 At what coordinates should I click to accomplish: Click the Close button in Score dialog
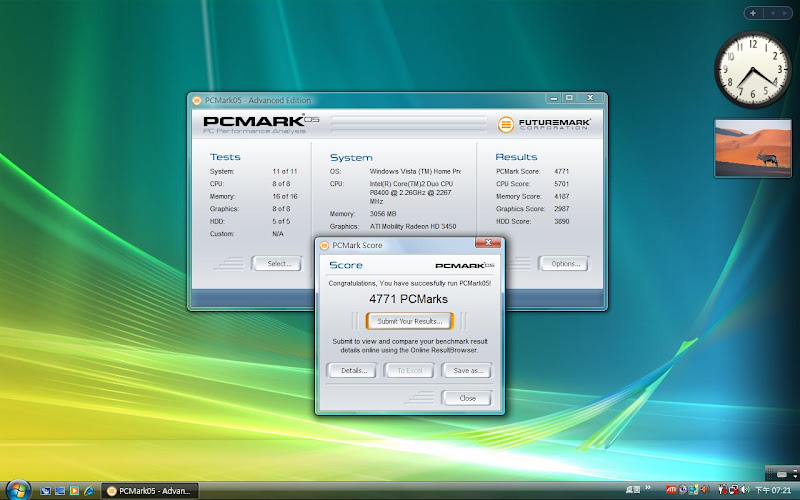467,398
